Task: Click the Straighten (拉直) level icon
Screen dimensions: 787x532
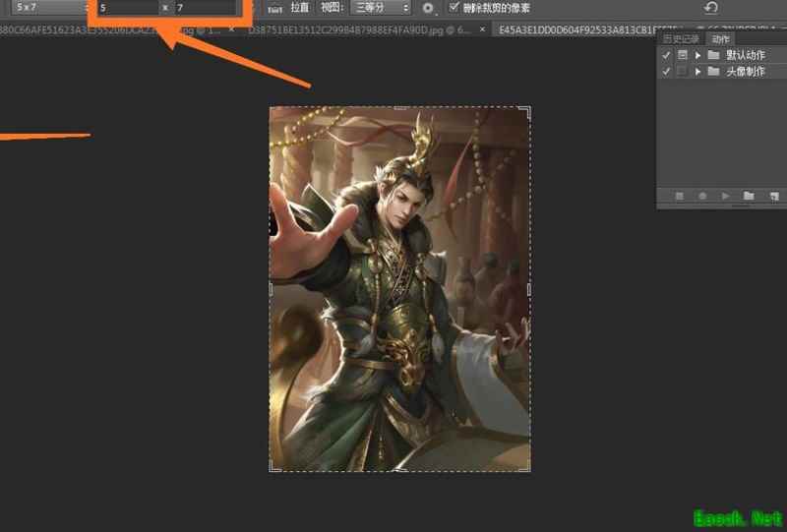Action: click(274, 8)
